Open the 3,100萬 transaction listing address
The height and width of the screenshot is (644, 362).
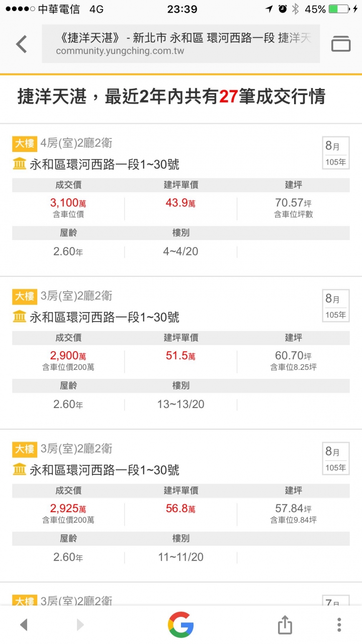coord(105,164)
